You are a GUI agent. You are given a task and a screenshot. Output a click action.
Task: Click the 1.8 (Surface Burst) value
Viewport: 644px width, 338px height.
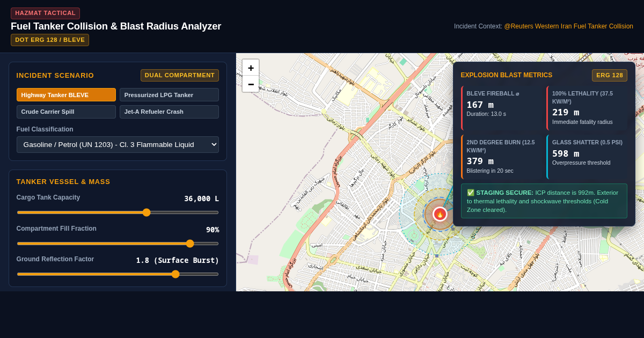click(x=178, y=260)
